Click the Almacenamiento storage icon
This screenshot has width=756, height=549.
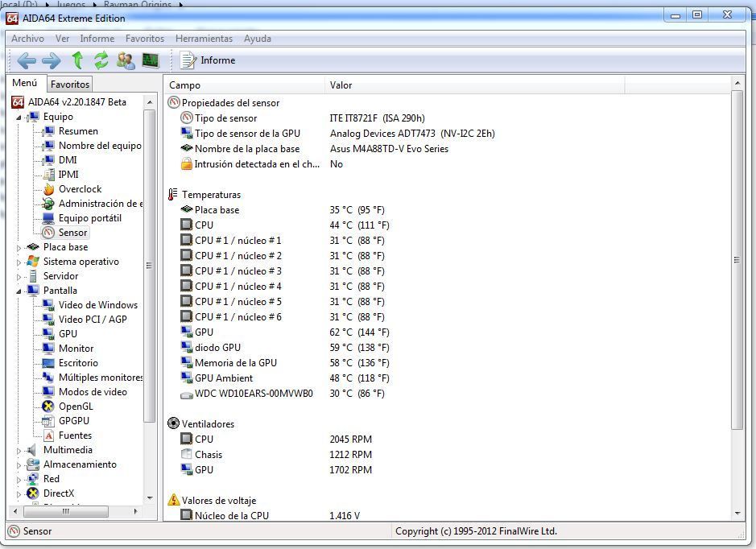pyautogui.click(x=33, y=464)
